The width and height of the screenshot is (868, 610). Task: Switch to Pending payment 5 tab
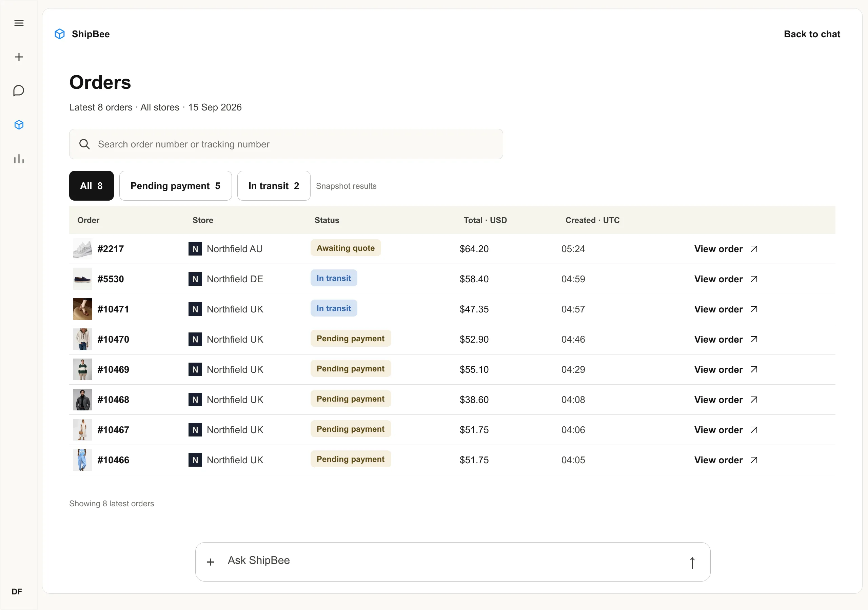tap(175, 186)
